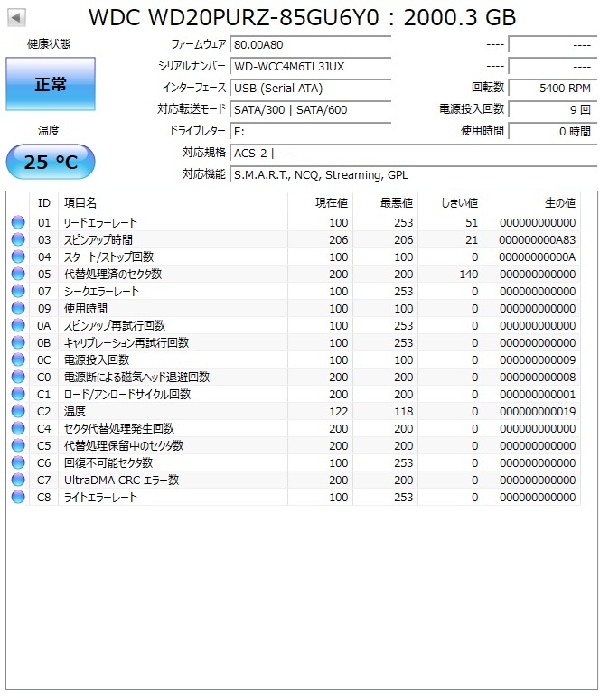Click the 最悪値 column header
This screenshot has width=609, height=700.
coord(386,203)
